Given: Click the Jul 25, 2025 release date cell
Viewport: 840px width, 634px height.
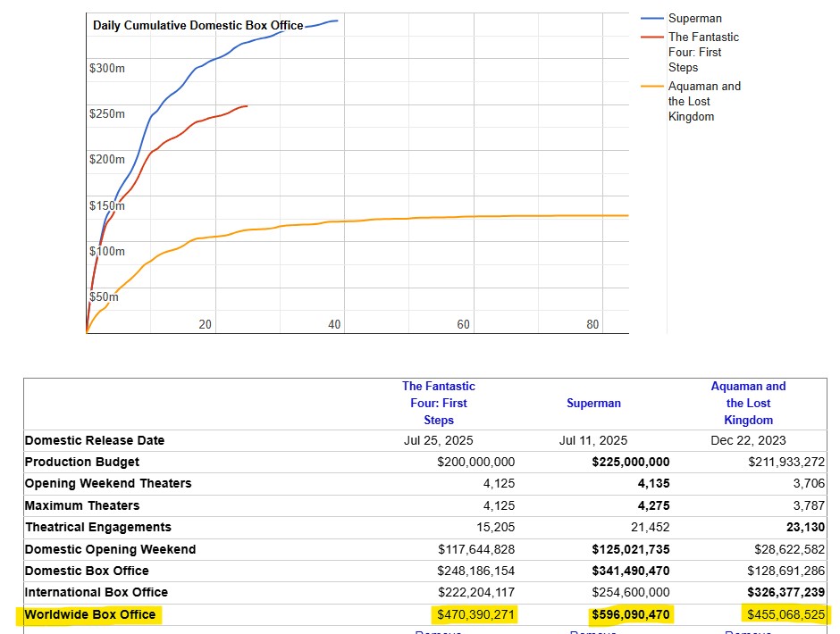Looking at the screenshot, I should click(x=438, y=440).
